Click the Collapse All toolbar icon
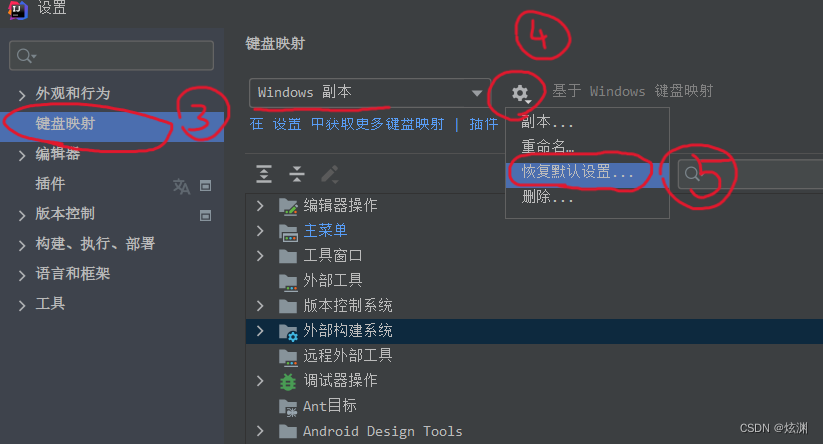823x444 pixels. pyautogui.click(x=297, y=174)
